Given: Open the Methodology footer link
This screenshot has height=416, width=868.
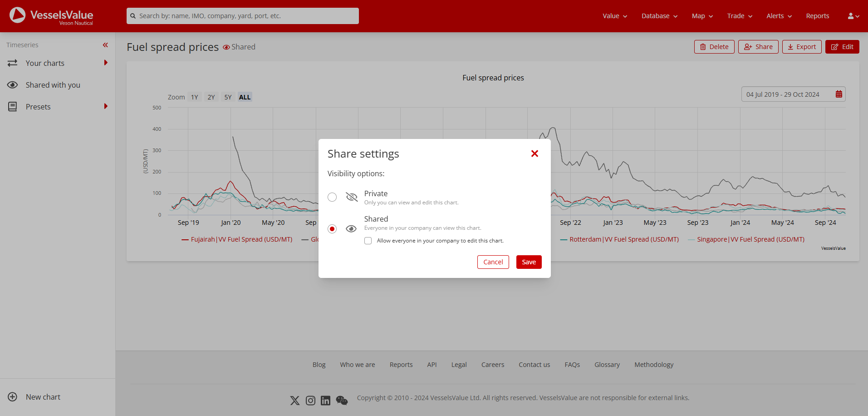Looking at the screenshot, I should 653,364.
